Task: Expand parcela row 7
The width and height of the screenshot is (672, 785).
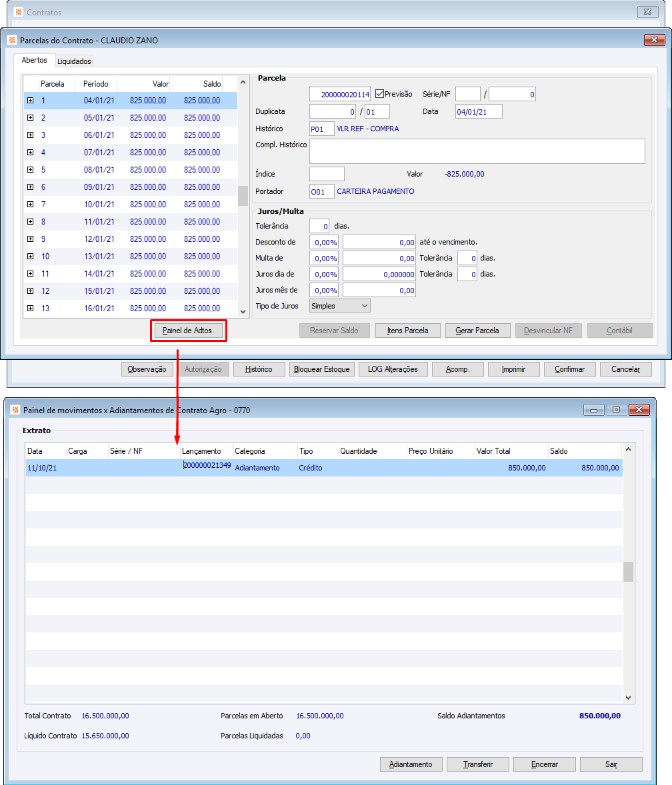Action: point(30,205)
